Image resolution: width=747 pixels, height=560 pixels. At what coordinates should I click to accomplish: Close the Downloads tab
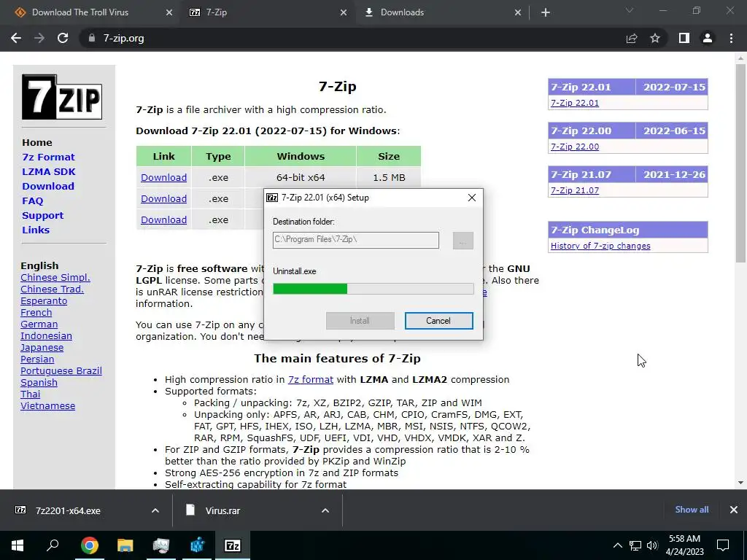pyautogui.click(x=518, y=12)
